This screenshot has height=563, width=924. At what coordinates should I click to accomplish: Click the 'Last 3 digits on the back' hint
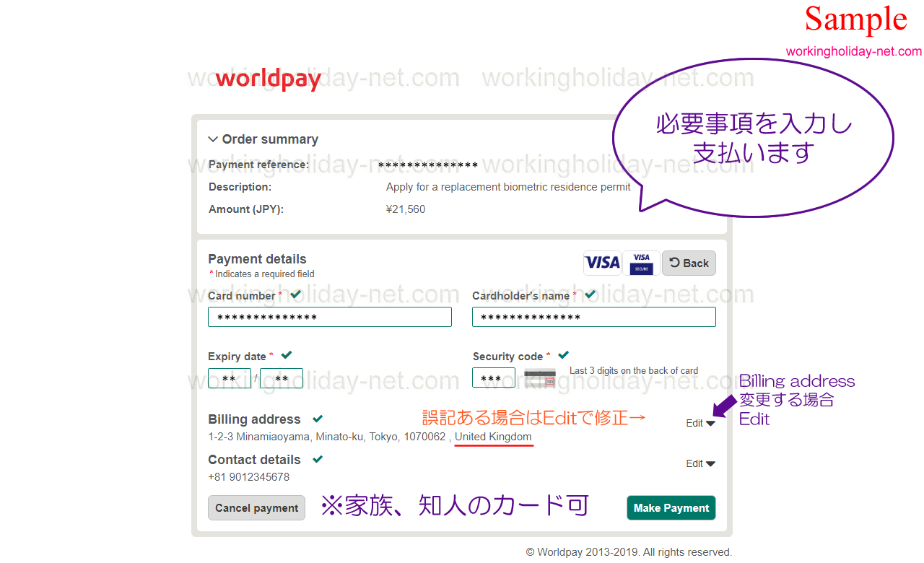coord(634,371)
